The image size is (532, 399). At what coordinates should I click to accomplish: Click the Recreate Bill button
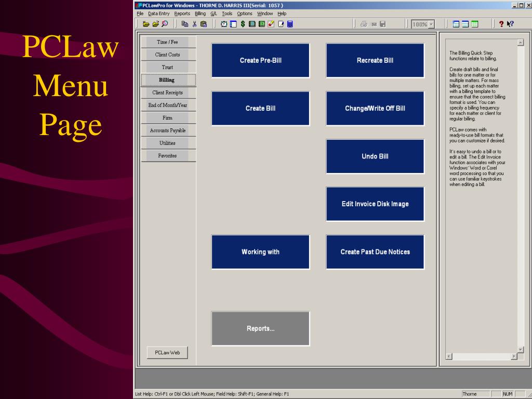[375, 60]
